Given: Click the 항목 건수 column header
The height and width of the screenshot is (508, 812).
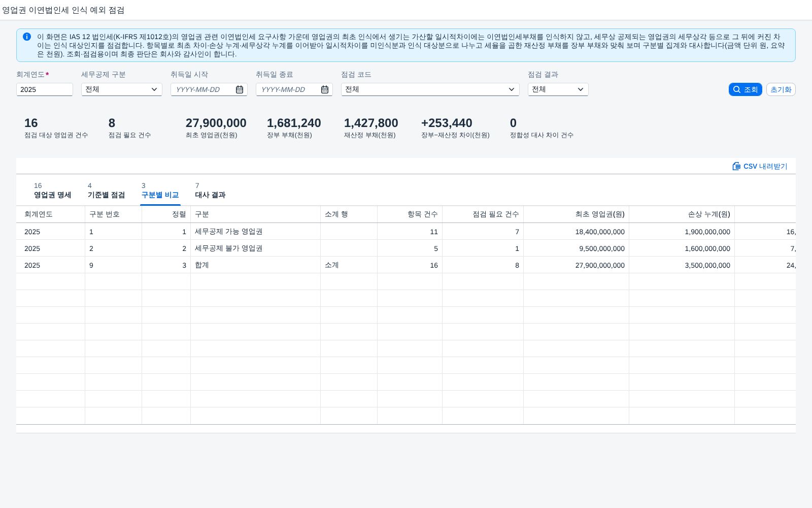Looking at the screenshot, I should point(410,214).
